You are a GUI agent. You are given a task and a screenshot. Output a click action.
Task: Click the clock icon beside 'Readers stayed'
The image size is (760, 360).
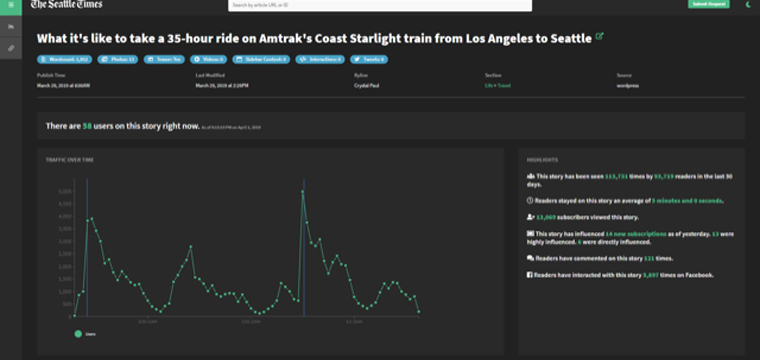[x=530, y=201]
